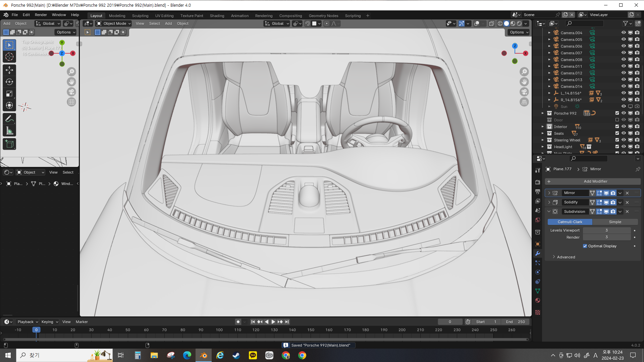Open the Object Data properties tab
Image resolution: width=644 pixels, height=362 pixels.
(538, 291)
